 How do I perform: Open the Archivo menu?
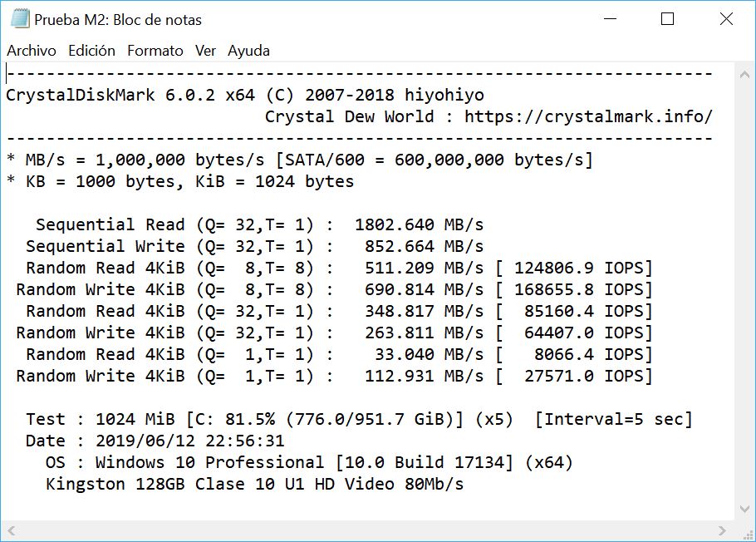pyautogui.click(x=32, y=51)
